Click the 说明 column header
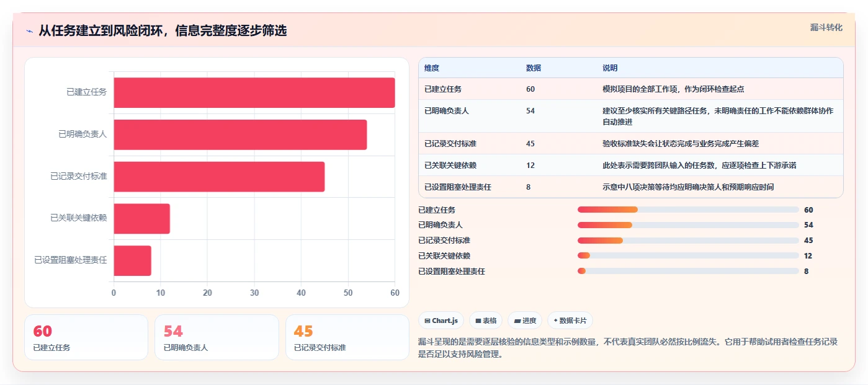This screenshot has width=868, height=385. 610,68
